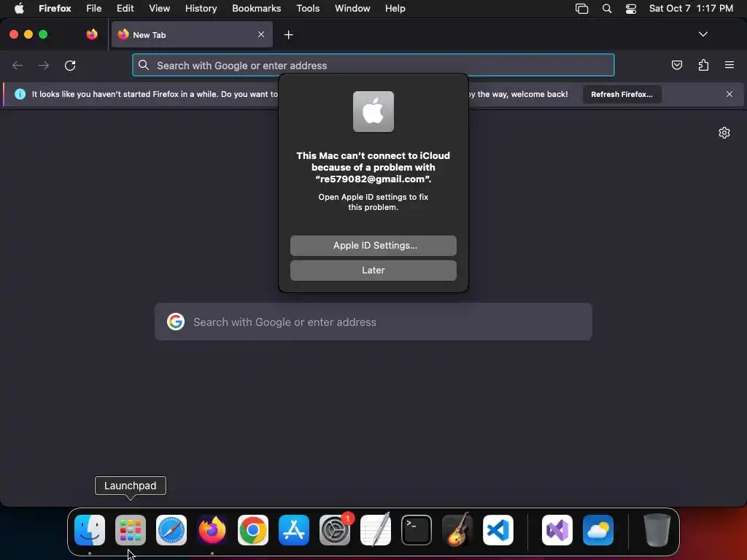Launch Google Chrome from the Dock

[x=253, y=530]
